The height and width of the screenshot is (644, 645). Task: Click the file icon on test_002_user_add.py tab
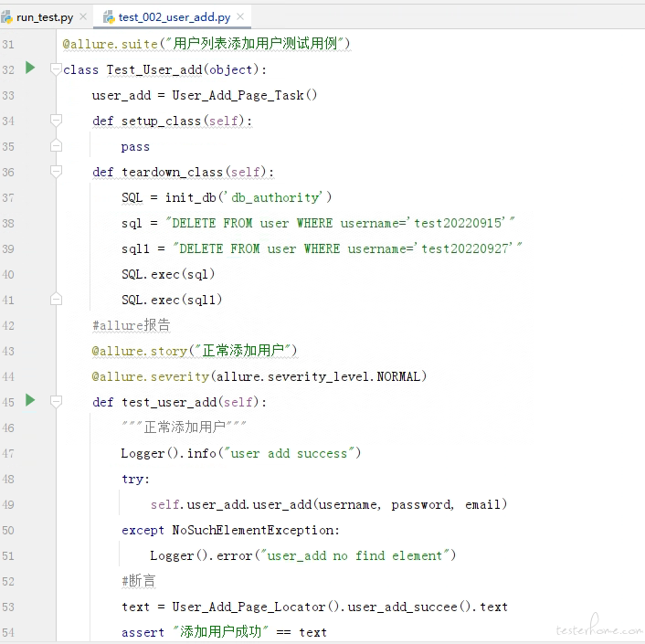click(109, 17)
